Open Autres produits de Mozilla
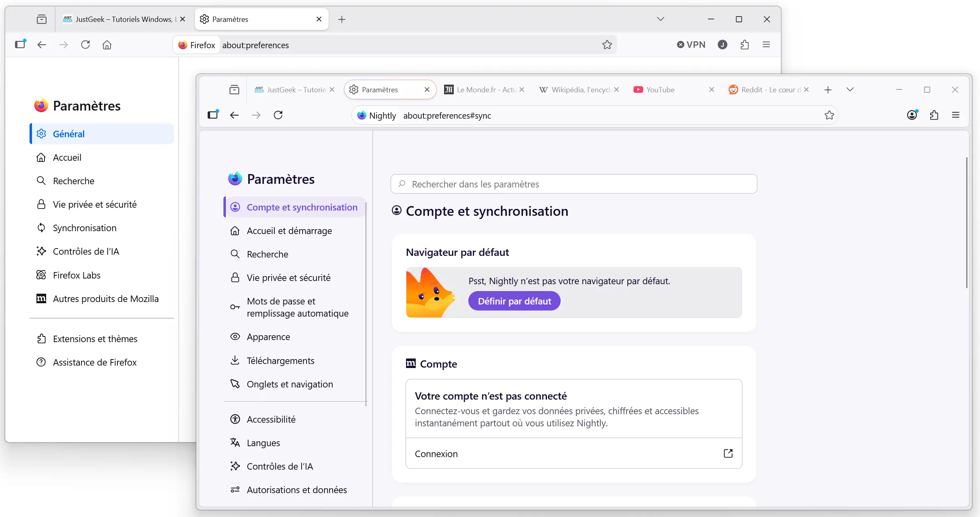Viewport: 980px width, 517px height. click(x=102, y=299)
